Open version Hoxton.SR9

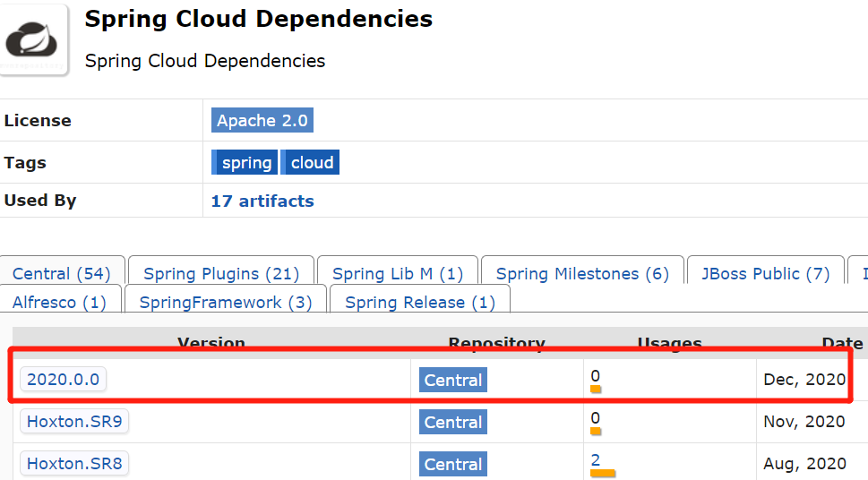(74, 422)
